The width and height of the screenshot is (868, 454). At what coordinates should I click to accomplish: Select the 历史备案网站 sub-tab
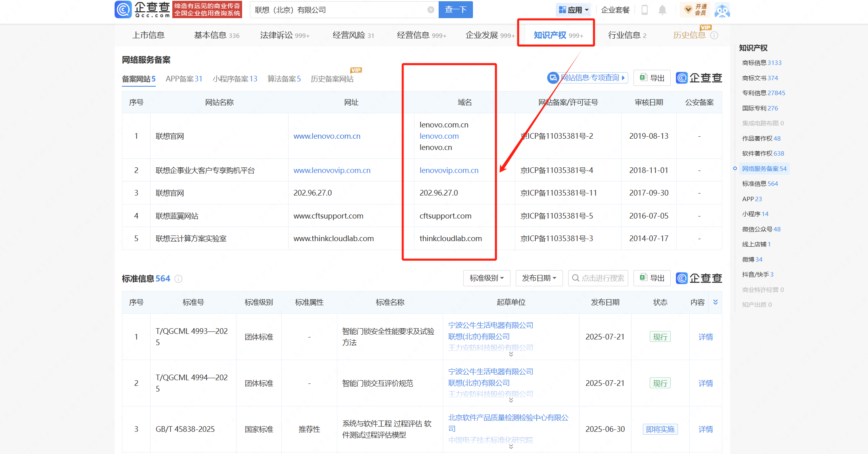pyautogui.click(x=332, y=79)
